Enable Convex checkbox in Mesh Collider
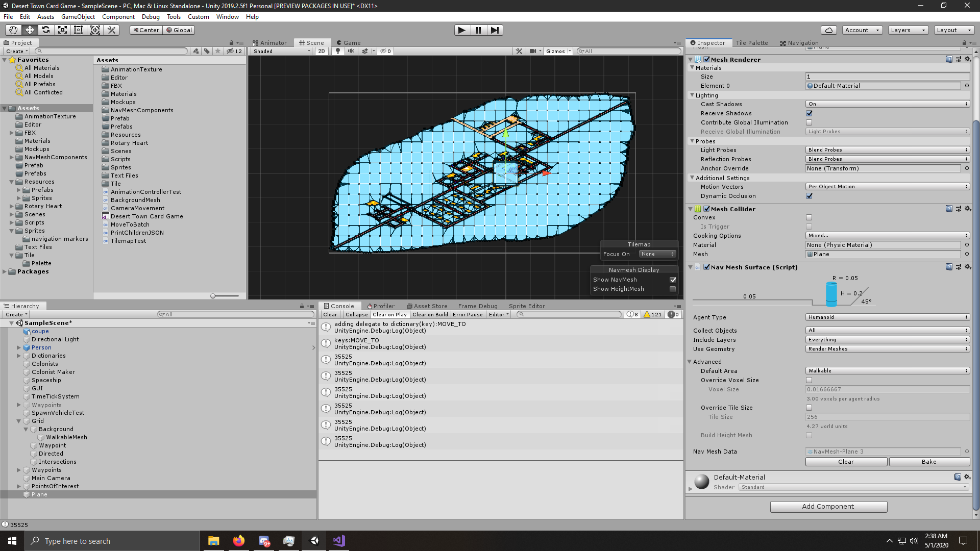The height and width of the screenshot is (551, 980). click(x=808, y=217)
